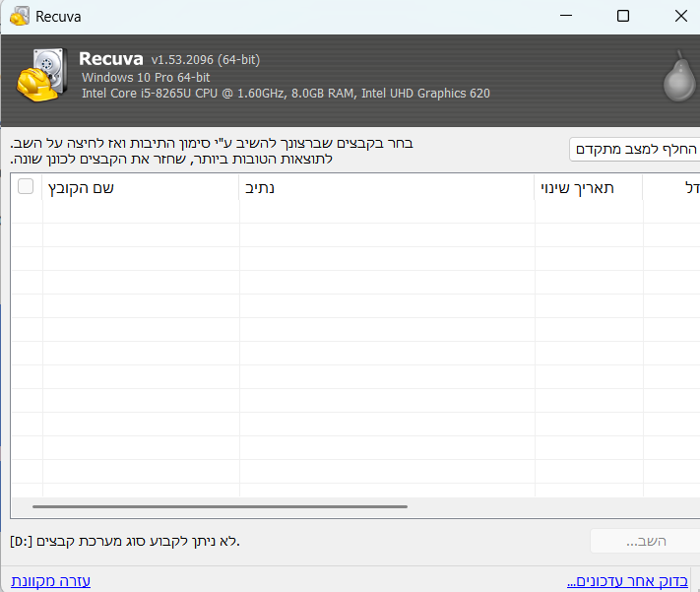Viewport: 700px width, 592px height.
Task: Sort by the נתיב column header
Action: point(387,187)
